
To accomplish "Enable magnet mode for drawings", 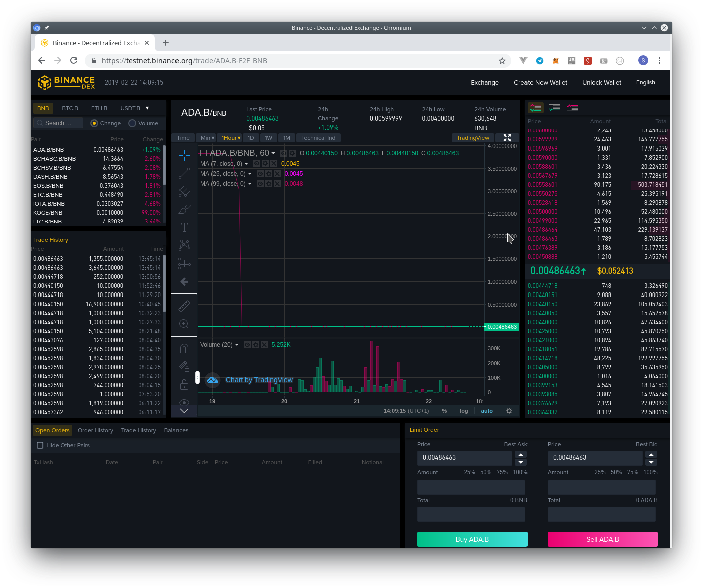I will pyautogui.click(x=184, y=348).
